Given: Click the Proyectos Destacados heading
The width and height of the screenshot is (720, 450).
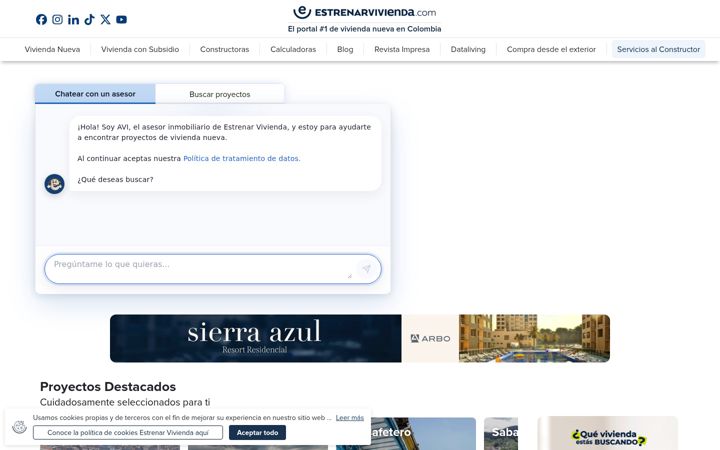Looking at the screenshot, I should (x=108, y=387).
